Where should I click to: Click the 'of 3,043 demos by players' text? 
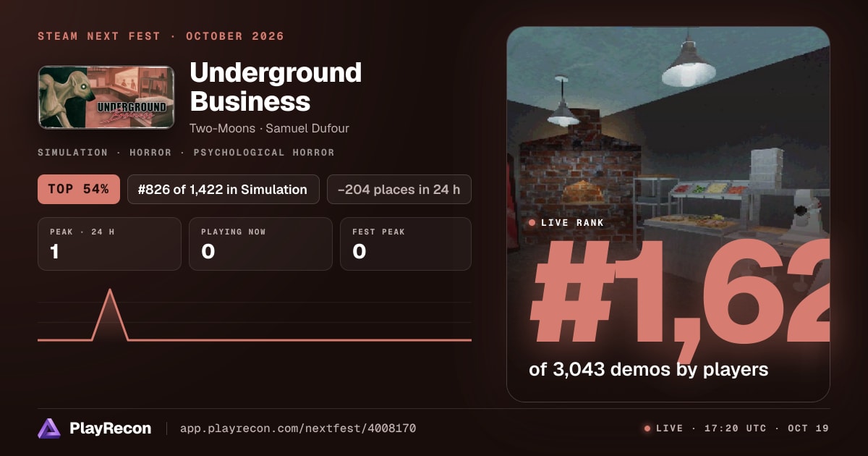pyautogui.click(x=648, y=369)
